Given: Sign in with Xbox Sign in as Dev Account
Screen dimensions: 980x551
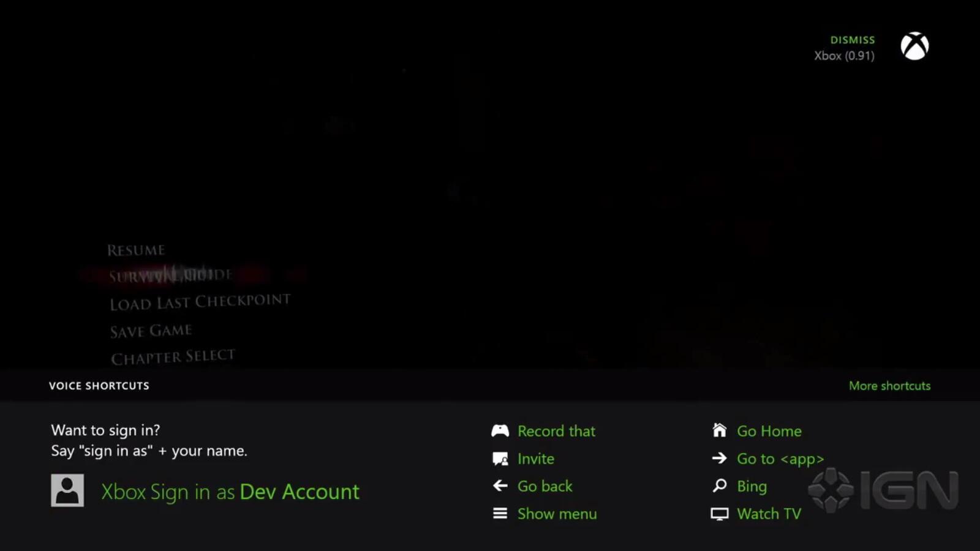Looking at the screenshot, I should [230, 492].
